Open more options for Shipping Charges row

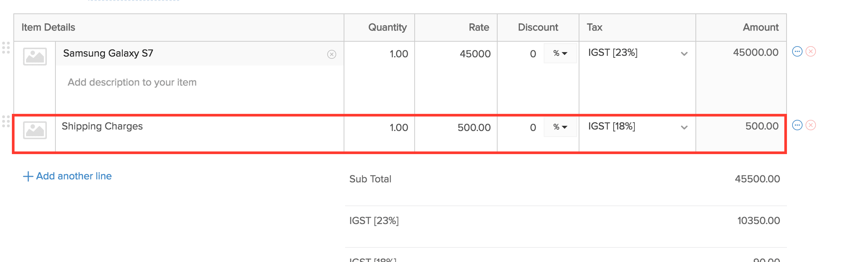(797, 125)
